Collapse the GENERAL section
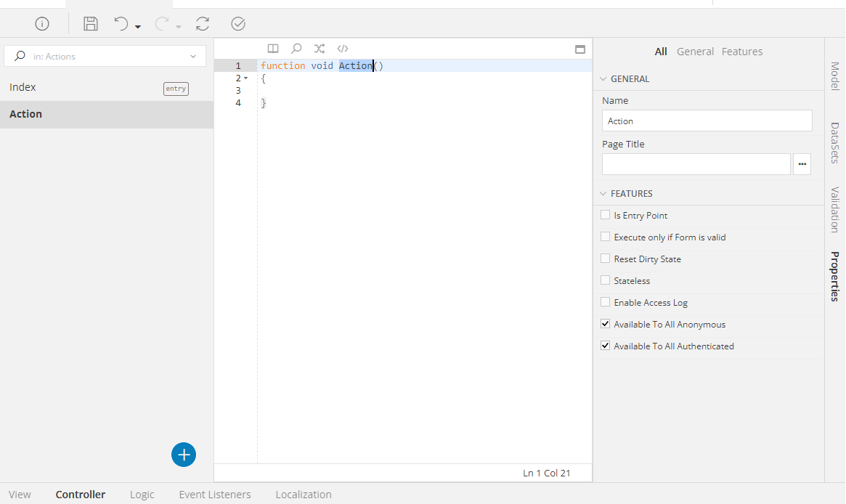 coord(603,79)
